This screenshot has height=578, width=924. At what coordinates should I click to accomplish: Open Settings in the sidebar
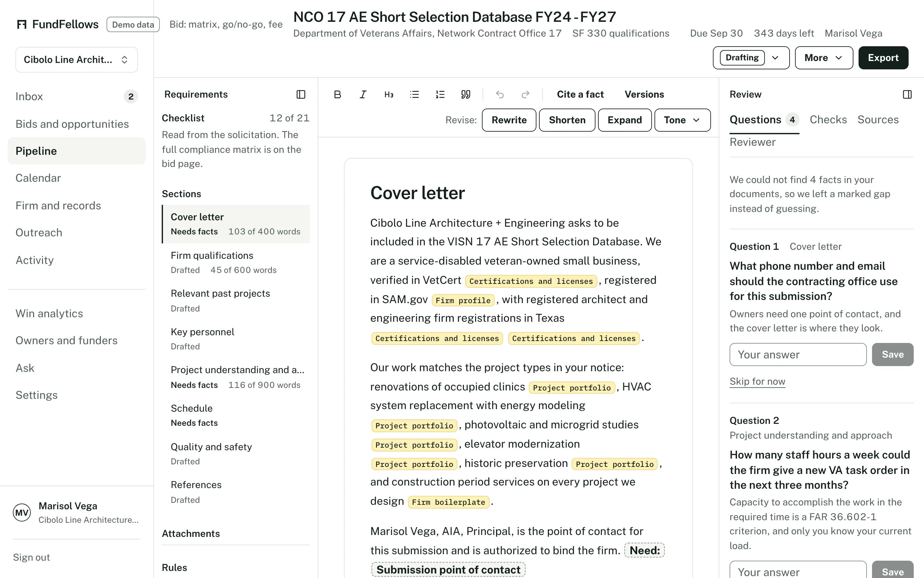click(76, 395)
